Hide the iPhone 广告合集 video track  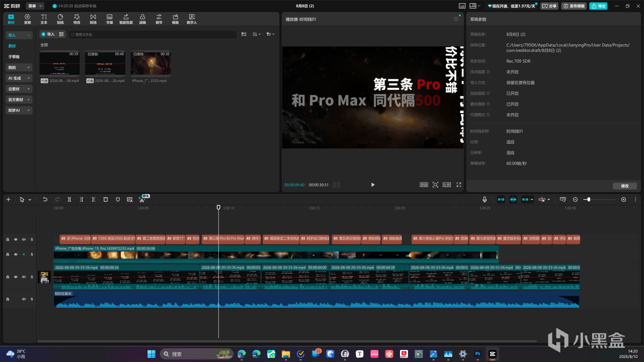click(x=16, y=254)
